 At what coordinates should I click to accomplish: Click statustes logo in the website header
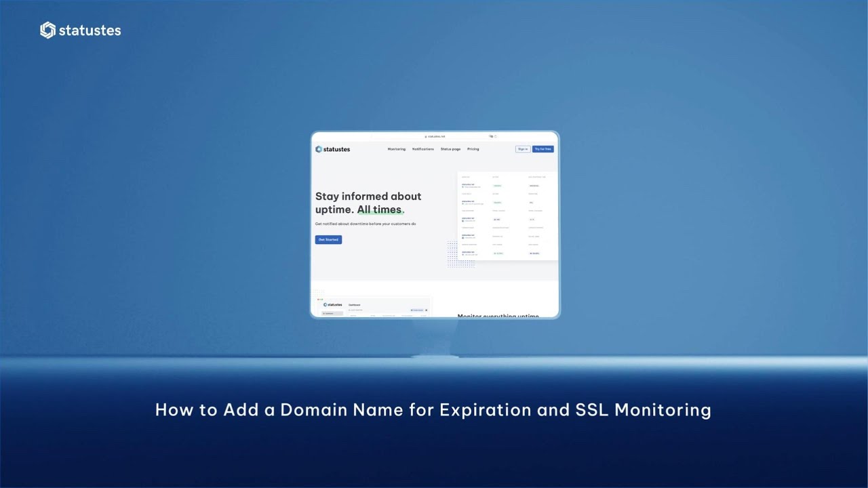pos(333,149)
